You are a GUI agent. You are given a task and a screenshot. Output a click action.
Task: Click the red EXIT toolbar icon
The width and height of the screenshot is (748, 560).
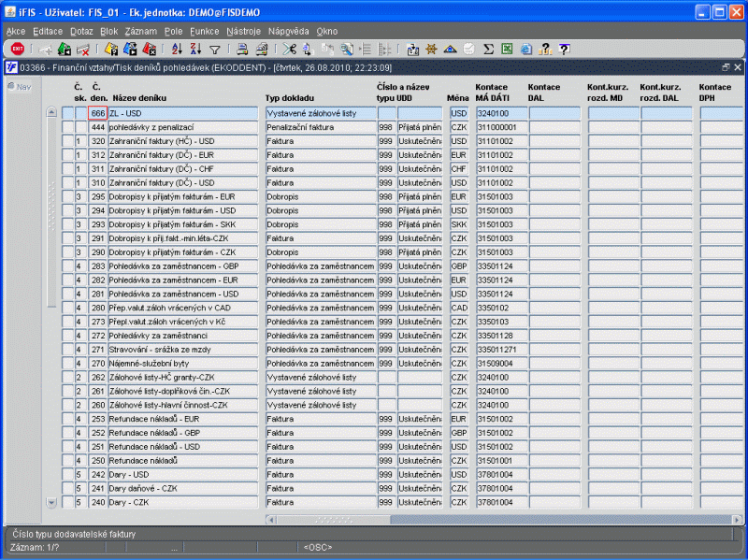18,50
